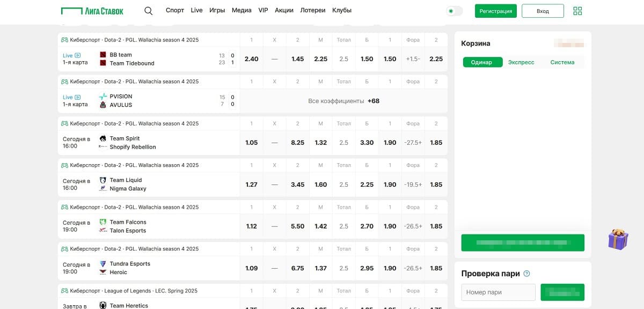Click Team Tidebound logo icon
The image size is (644, 309).
click(103, 63)
